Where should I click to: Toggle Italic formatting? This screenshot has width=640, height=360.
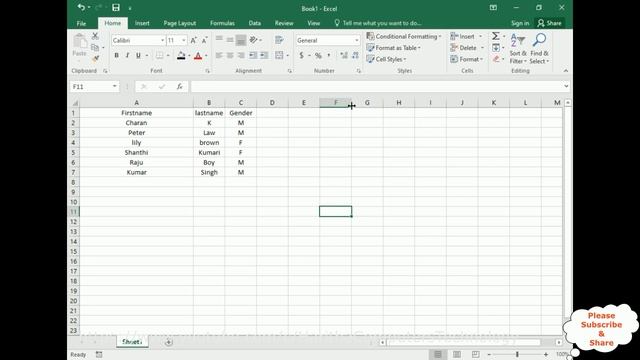tap(127, 56)
